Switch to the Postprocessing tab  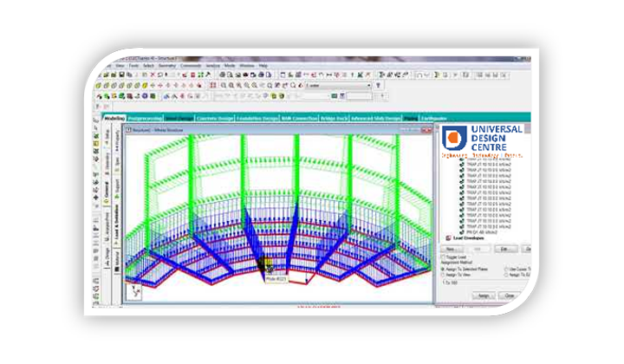coord(146,118)
